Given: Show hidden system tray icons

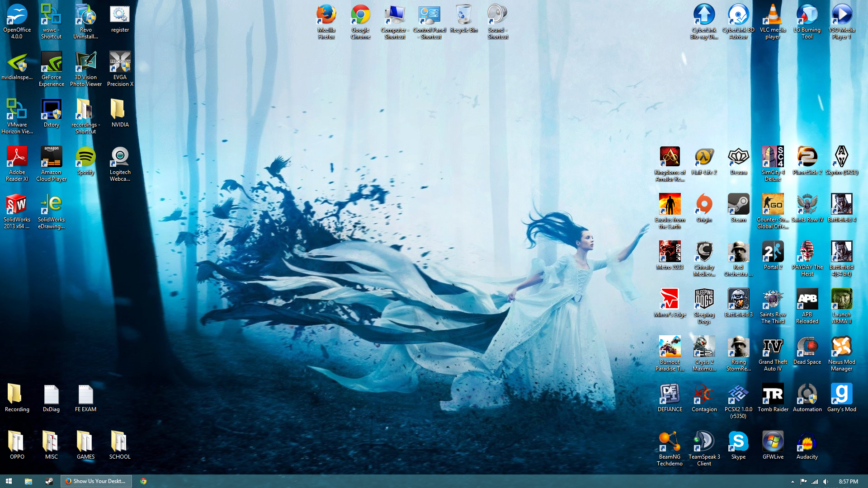Looking at the screenshot, I should click(793, 482).
